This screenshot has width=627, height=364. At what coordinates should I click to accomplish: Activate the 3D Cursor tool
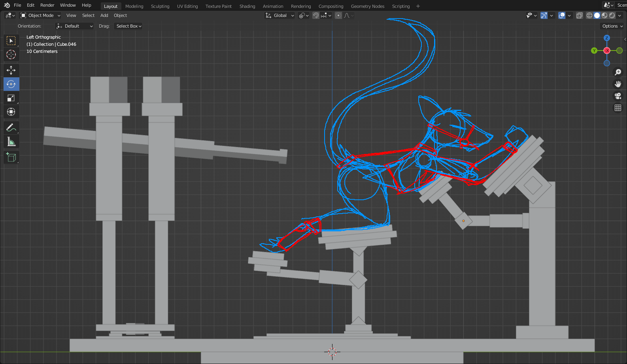coord(11,54)
